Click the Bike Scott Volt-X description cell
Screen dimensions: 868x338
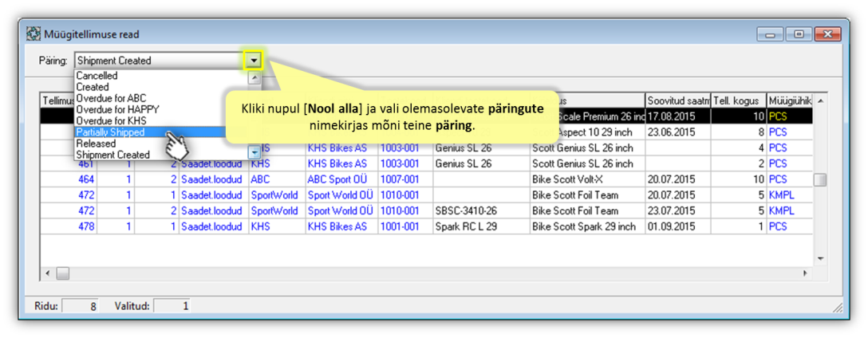(x=587, y=179)
